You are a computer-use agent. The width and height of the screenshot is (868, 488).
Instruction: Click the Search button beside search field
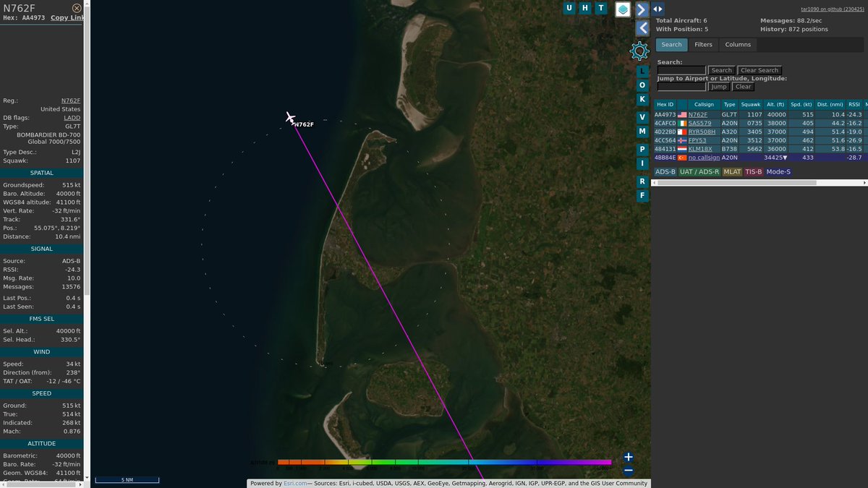pyautogui.click(x=721, y=70)
